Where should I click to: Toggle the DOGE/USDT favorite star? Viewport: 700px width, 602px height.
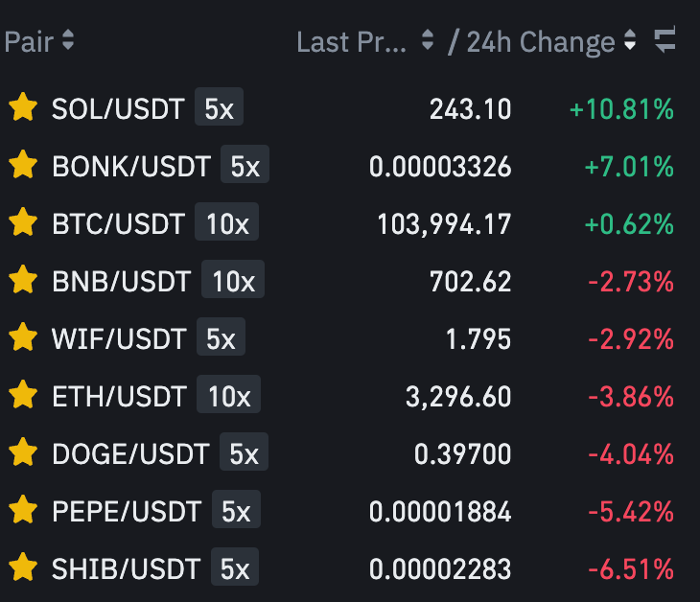click(23, 452)
